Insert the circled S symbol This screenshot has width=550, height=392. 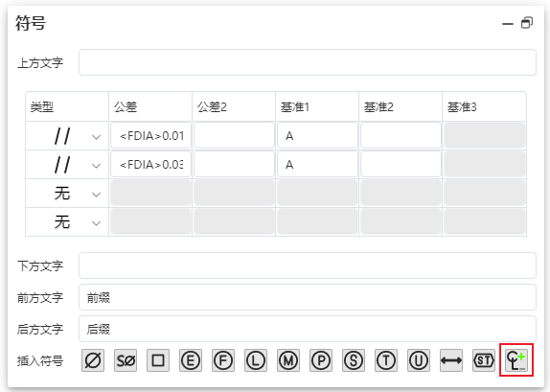(x=354, y=360)
